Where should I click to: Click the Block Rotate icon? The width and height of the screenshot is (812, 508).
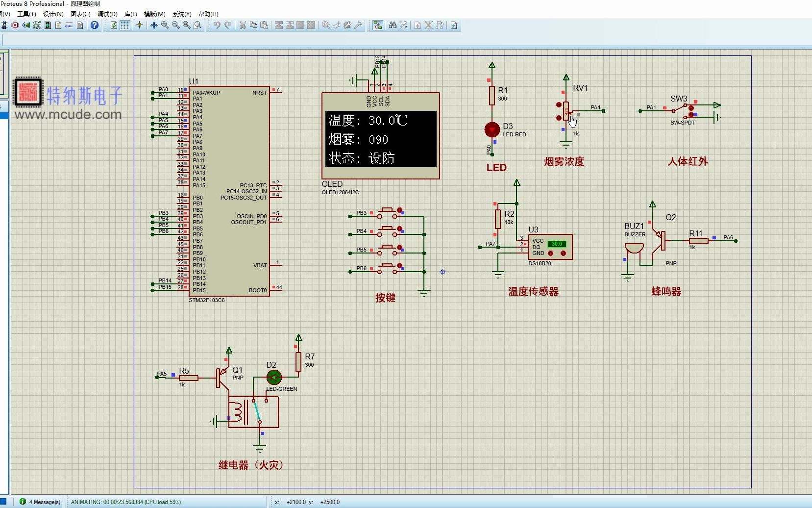tap(300, 25)
